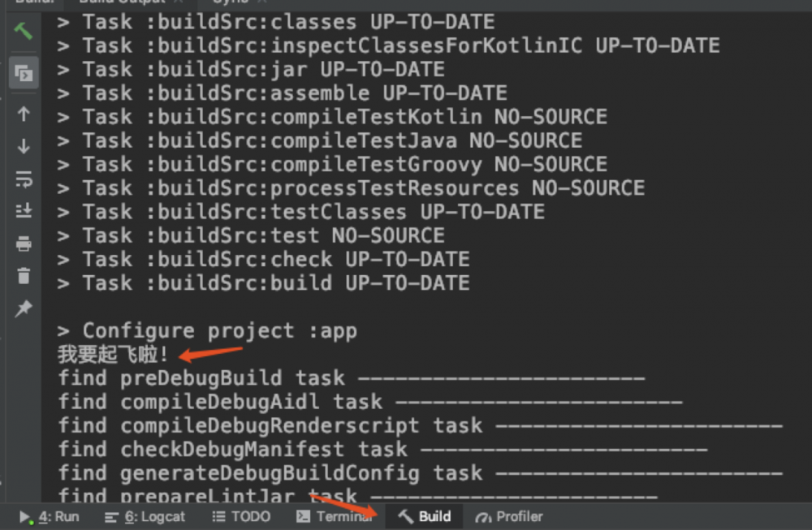Clear all output with trash icon
The height and width of the screenshot is (530, 812).
click(24, 276)
